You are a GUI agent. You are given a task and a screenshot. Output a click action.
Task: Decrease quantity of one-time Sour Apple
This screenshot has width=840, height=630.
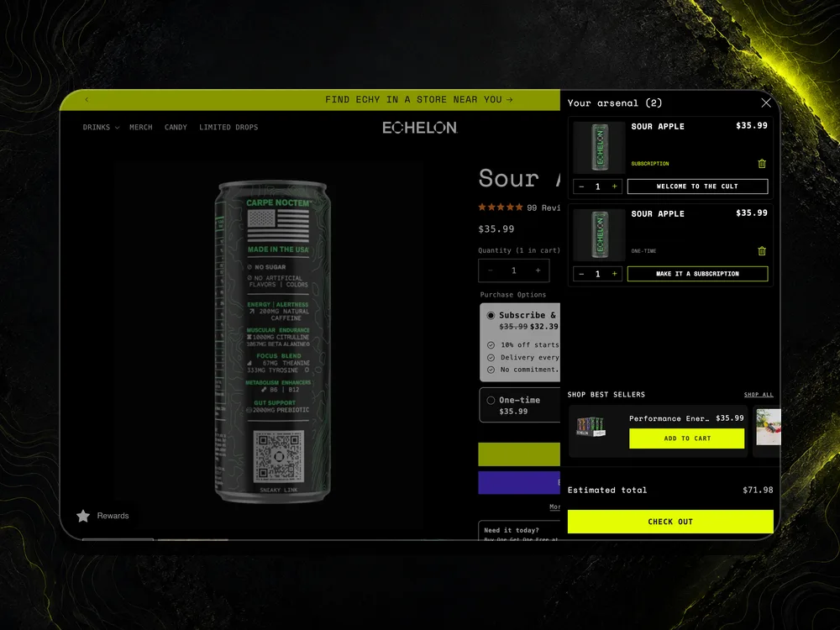coord(582,274)
